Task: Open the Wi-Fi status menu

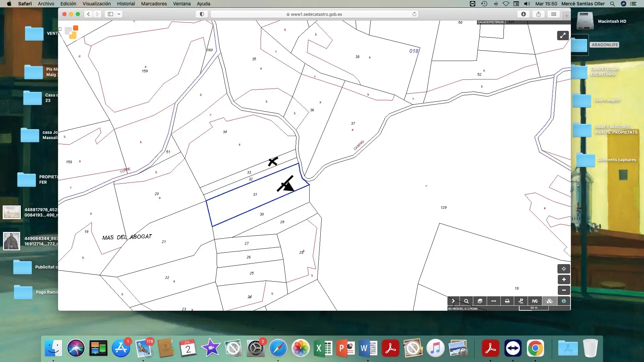Action: (x=506, y=4)
